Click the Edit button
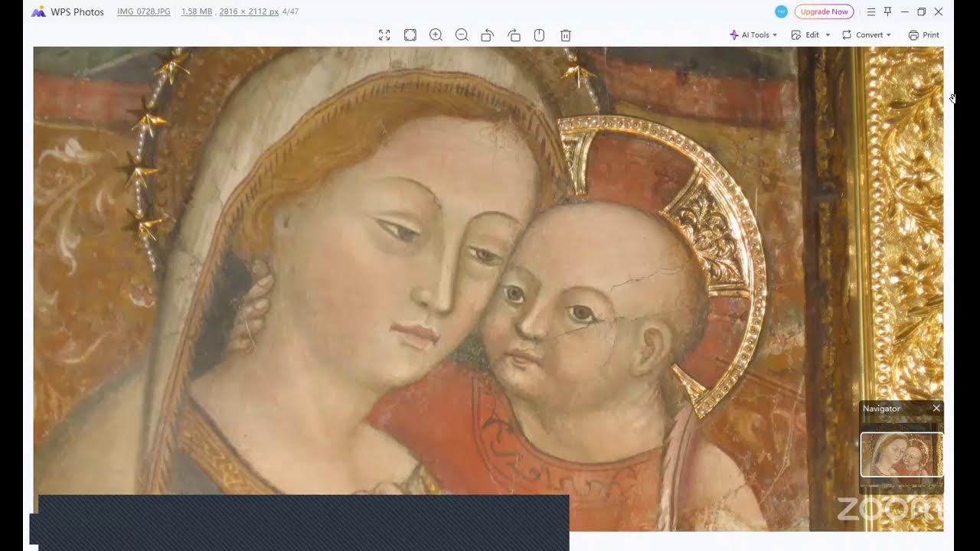The image size is (980, 551). click(805, 35)
